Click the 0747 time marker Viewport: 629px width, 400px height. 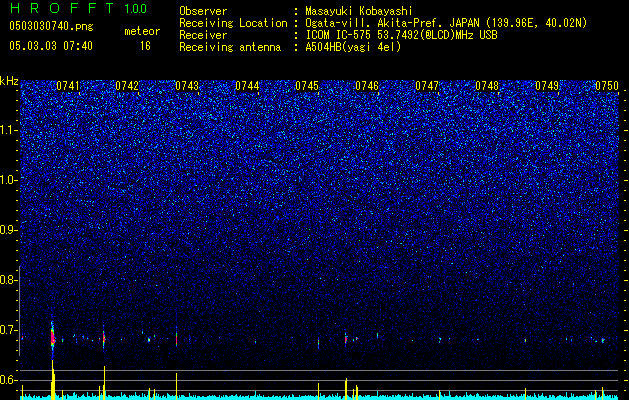[x=427, y=86]
